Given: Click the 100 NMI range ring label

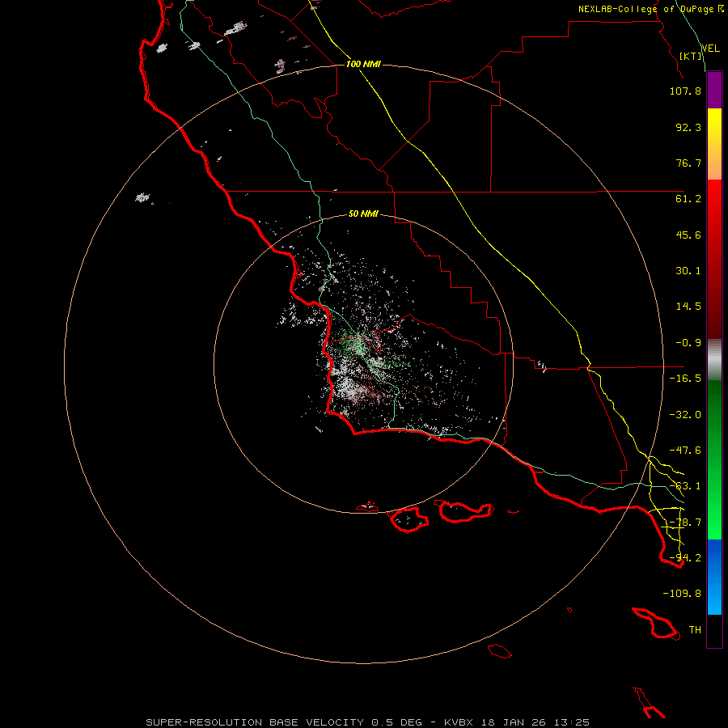Looking at the screenshot, I should click(x=363, y=64).
